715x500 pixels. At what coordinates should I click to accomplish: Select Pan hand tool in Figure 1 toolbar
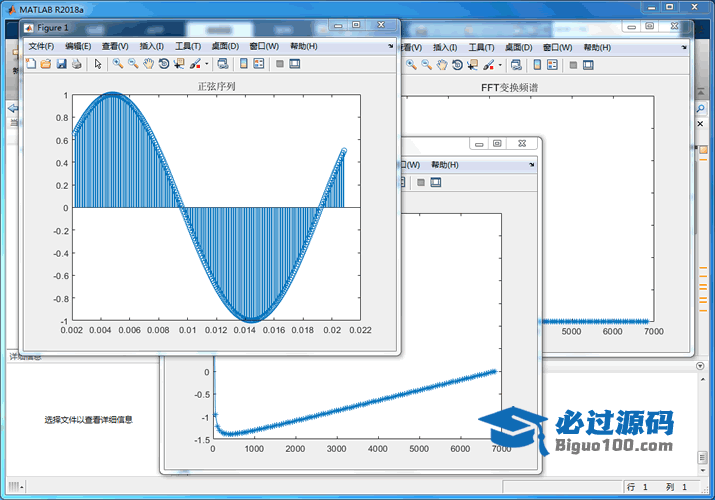[x=148, y=64]
